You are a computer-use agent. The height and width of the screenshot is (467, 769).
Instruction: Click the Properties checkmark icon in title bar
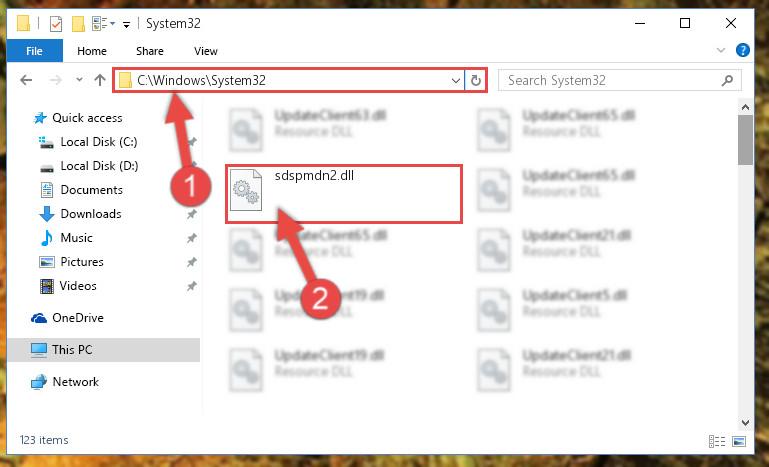pos(56,24)
